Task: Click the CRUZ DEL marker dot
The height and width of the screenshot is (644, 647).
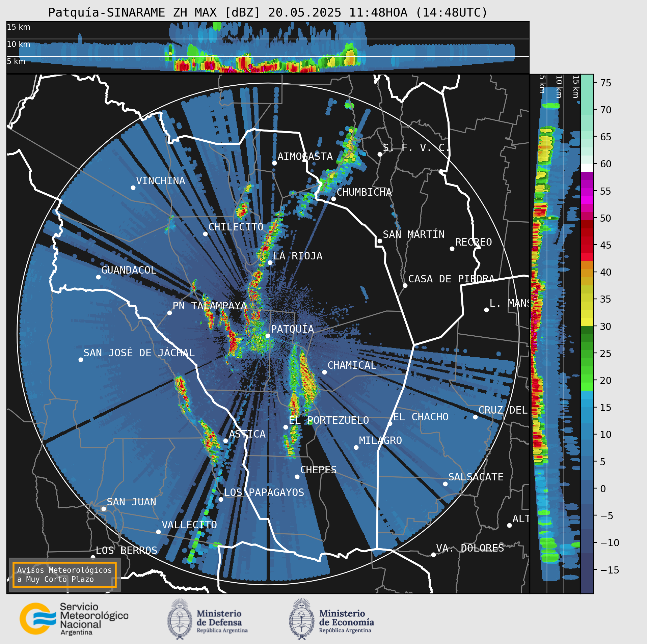Action: (475, 417)
